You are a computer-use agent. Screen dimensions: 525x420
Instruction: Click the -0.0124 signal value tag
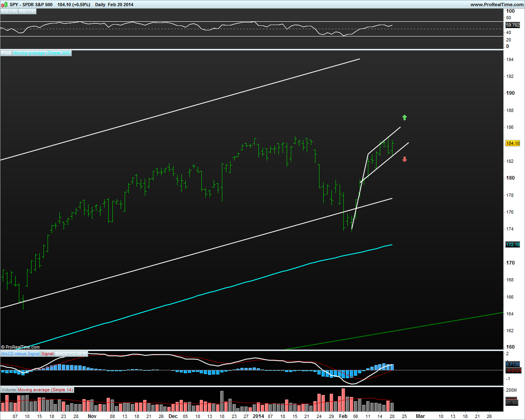(514, 370)
